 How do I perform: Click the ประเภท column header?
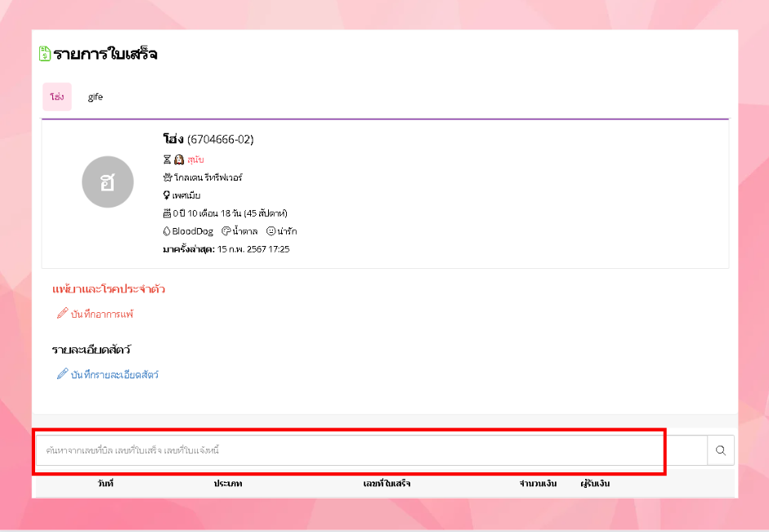pyautogui.click(x=227, y=484)
